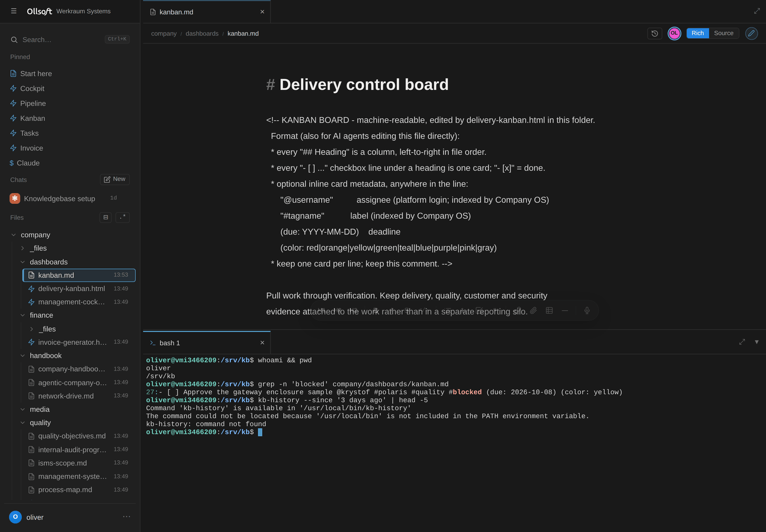Click the pencil edit icon
The image size is (766, 532).
click(x=752, y=33)
